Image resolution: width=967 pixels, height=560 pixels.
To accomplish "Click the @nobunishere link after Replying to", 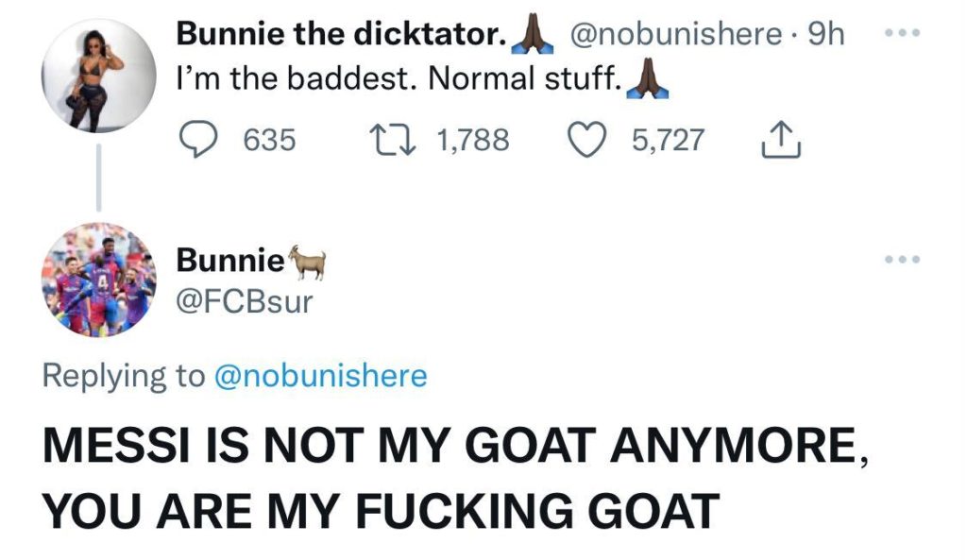I will tap(321, 376).
